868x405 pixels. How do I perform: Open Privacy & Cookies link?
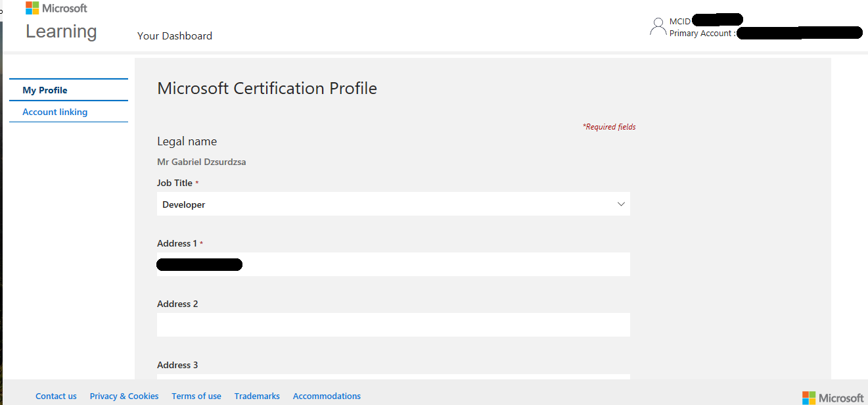click(x=124, y=396)
